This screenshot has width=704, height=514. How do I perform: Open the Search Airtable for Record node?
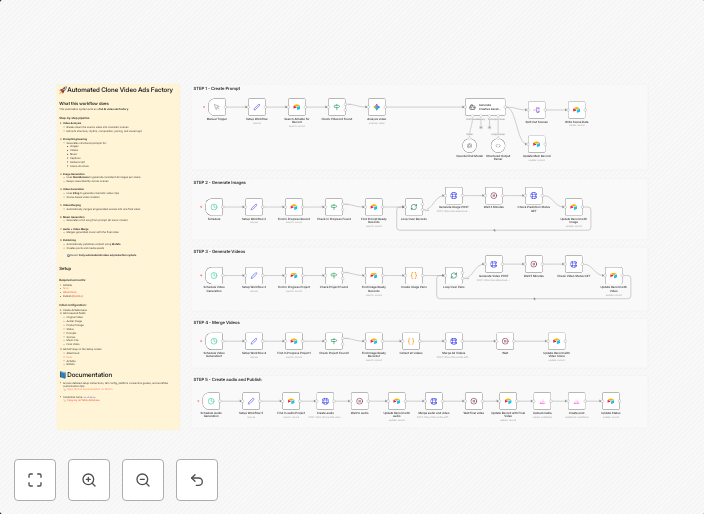pos(297,107)
